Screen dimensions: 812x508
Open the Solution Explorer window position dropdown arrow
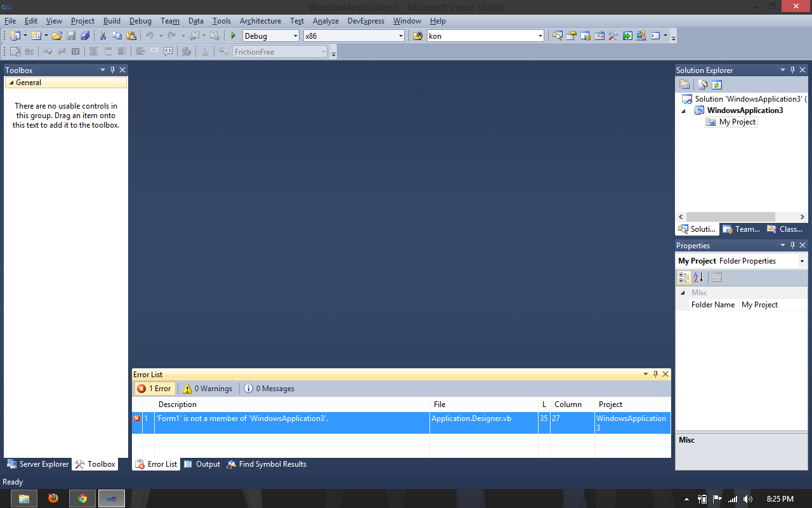[783, 70]
